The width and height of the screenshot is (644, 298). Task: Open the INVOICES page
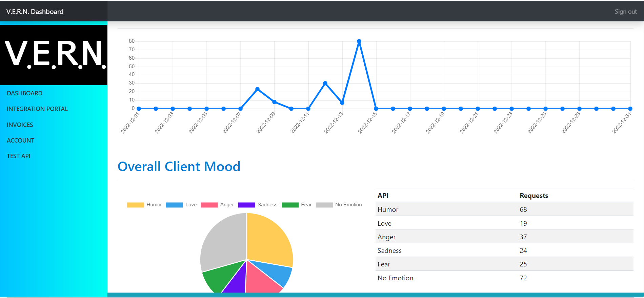pos(20,125)
